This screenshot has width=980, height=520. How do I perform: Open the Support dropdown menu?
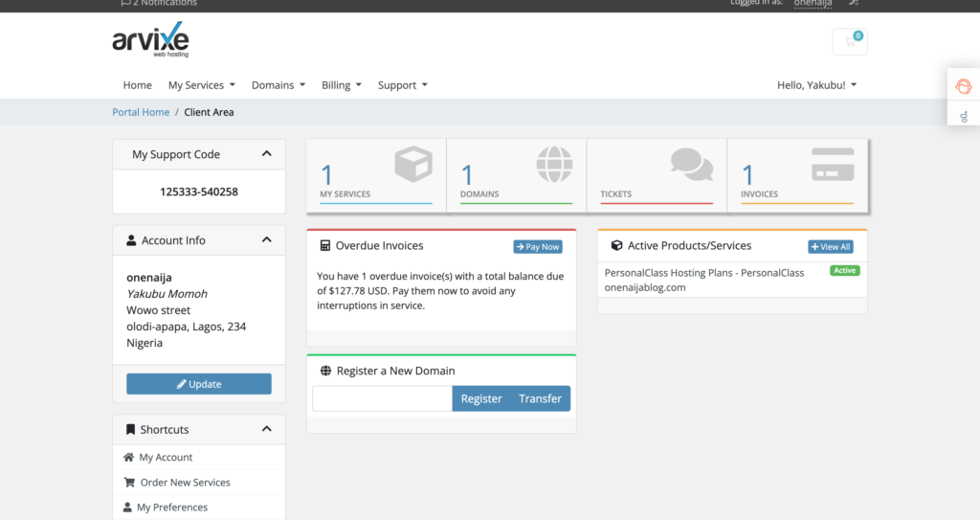403,85
